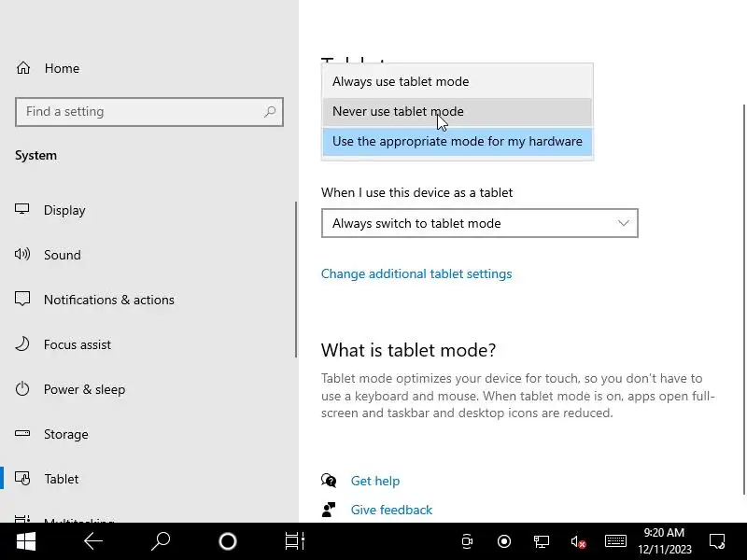The image size is (747, 560).
Task: Click the Find a setting search box
Action: click(x=149, y=111)
